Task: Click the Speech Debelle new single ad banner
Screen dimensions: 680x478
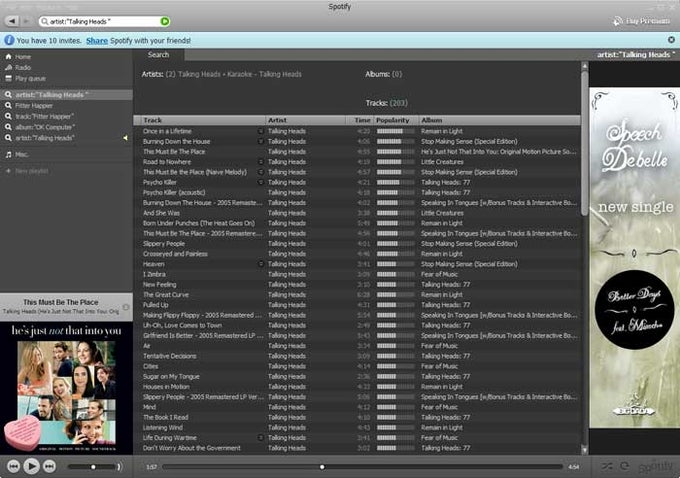Action: [634, 258]
